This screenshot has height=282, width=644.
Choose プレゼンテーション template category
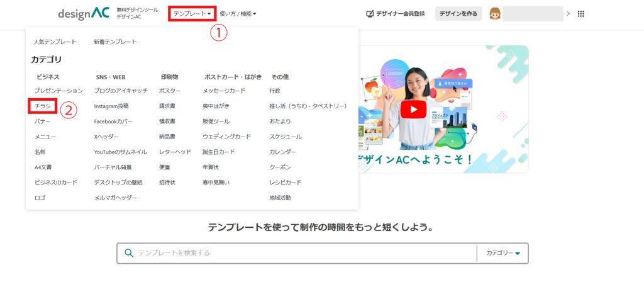58,91
